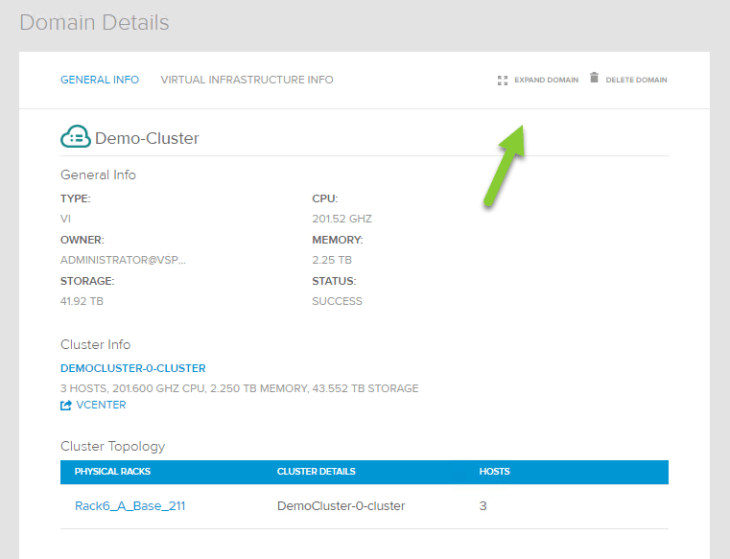Select the General Info tab
The height and width of the screenshot is (559, 730).
coord(100,80)
